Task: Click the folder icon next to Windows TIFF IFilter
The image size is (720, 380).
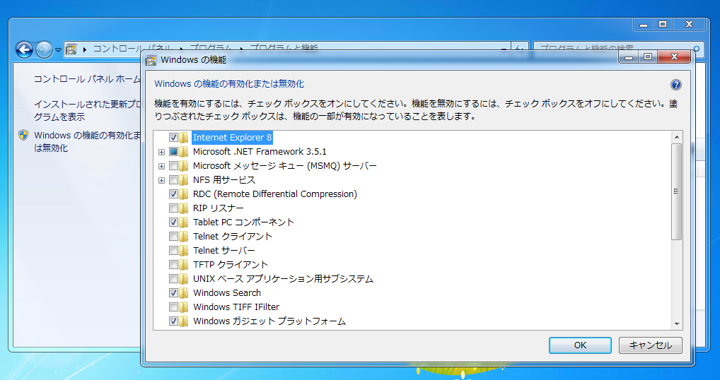Action: (184, 307)
